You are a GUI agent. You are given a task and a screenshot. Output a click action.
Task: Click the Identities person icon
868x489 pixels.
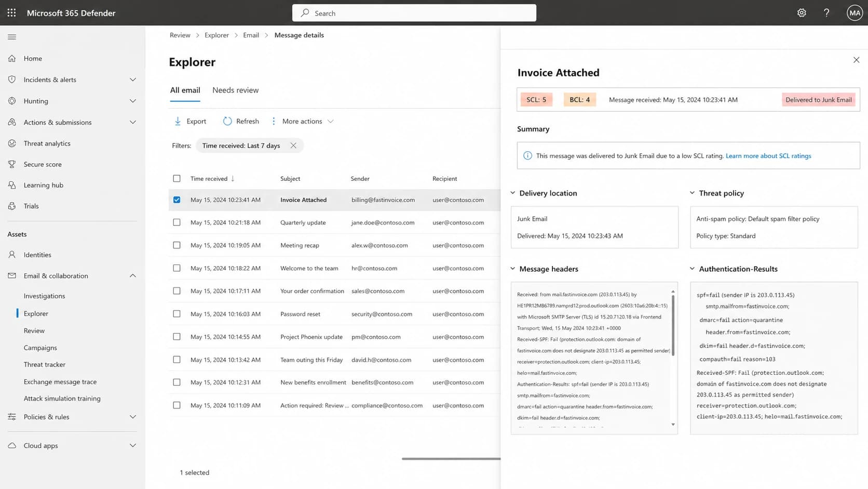12,255
